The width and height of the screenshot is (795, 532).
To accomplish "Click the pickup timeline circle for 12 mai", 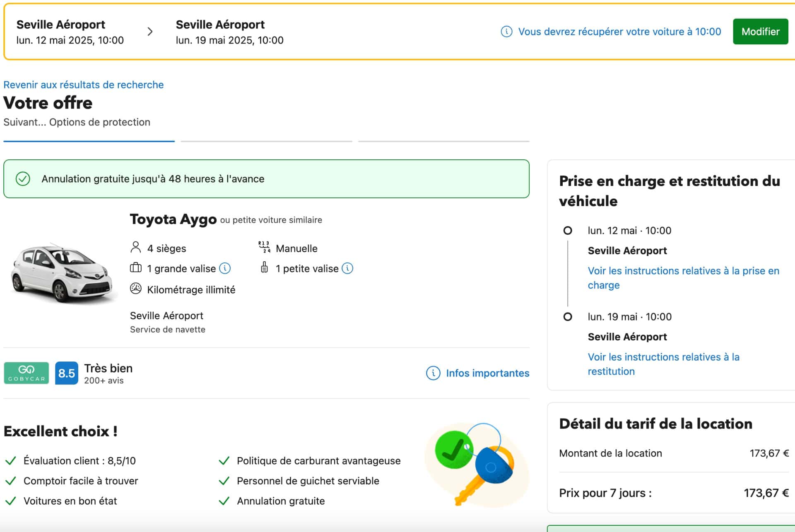I will (568, 231).
